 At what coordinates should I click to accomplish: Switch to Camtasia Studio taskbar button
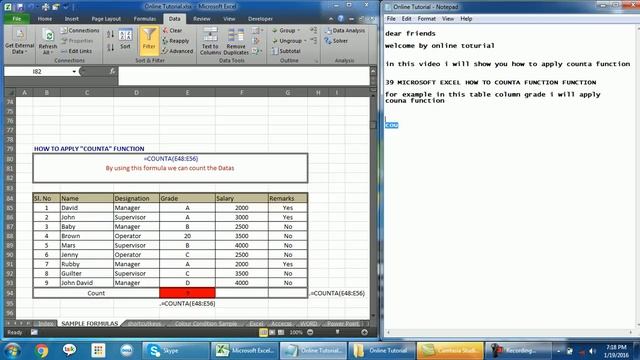[450, 351]
